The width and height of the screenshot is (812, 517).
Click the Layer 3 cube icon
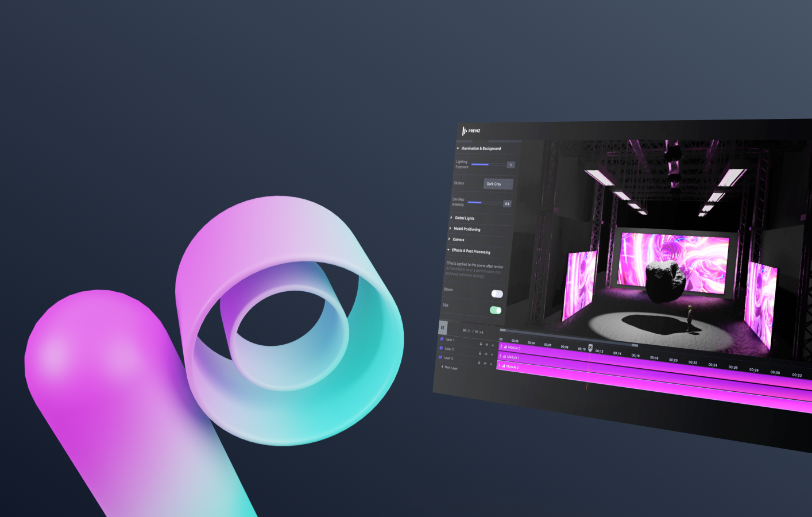pyautogui.click(x=440, y=357)
